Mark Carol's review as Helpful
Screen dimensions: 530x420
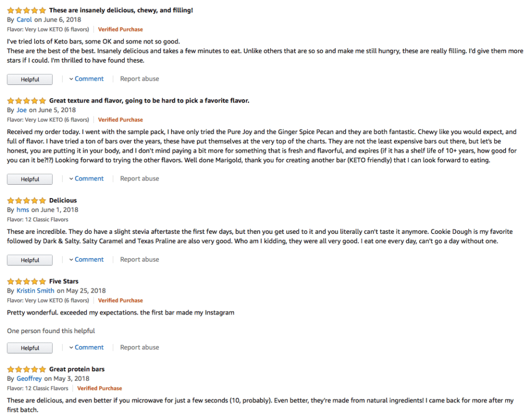(x=30, y=80)
